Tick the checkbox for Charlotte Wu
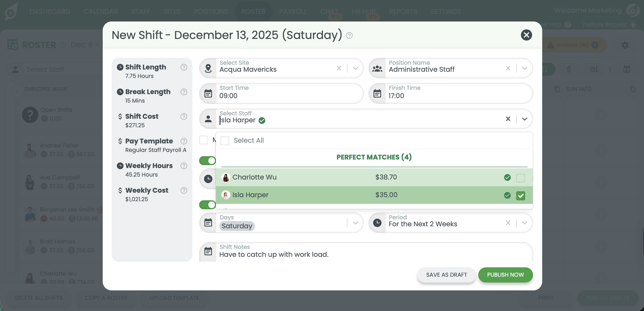 (520, 178)
